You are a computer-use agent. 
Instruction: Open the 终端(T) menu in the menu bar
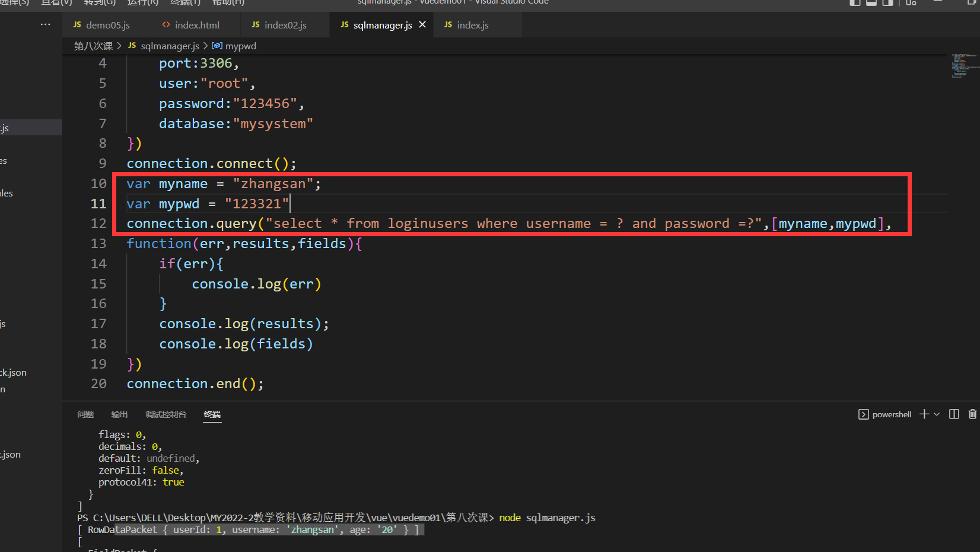[185, 3]
